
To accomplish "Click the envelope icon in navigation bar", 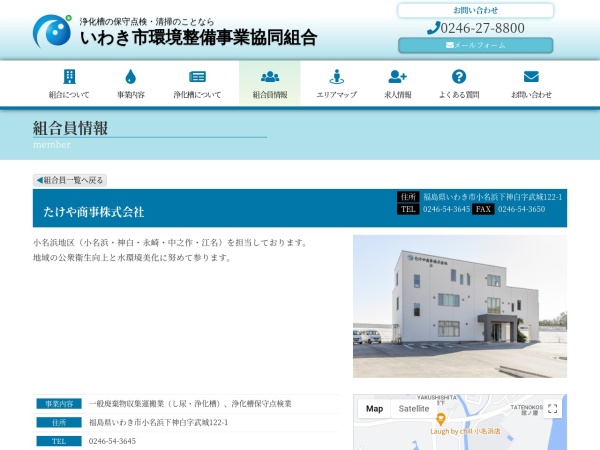I will tap(531, 77).
